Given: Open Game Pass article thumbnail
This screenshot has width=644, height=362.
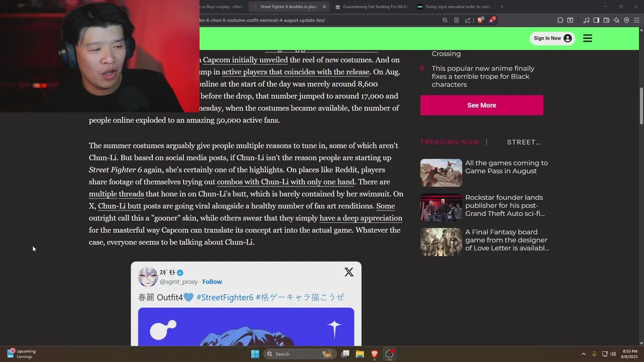Looking at the screenshot, I should [x=441, y=172].
